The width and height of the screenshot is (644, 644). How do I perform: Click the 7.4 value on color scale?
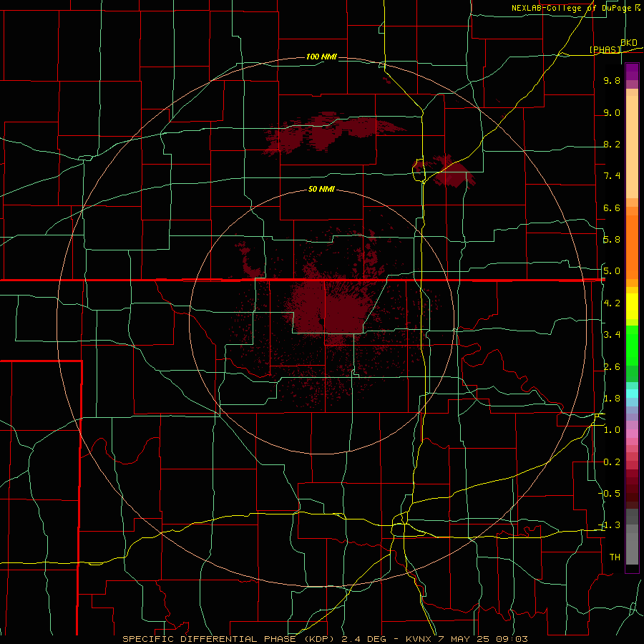(x=612, y=176)
